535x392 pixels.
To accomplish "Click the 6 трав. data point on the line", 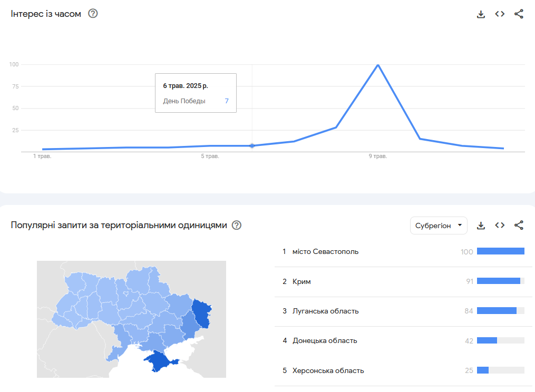I will 252,145.
